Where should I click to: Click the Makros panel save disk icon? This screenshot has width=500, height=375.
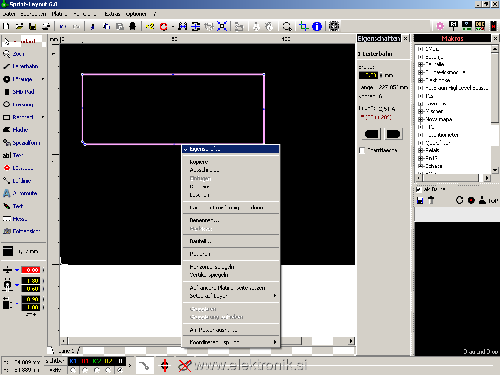click(x=420, y=201)
